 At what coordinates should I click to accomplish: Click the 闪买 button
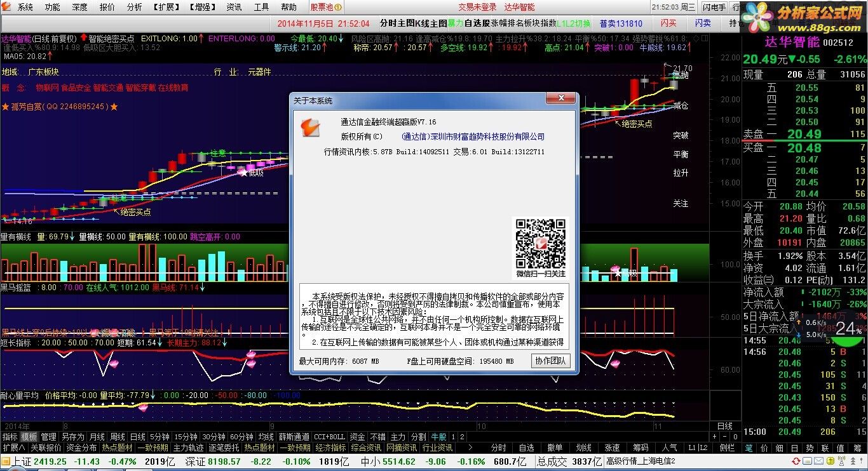pos(668,23)
